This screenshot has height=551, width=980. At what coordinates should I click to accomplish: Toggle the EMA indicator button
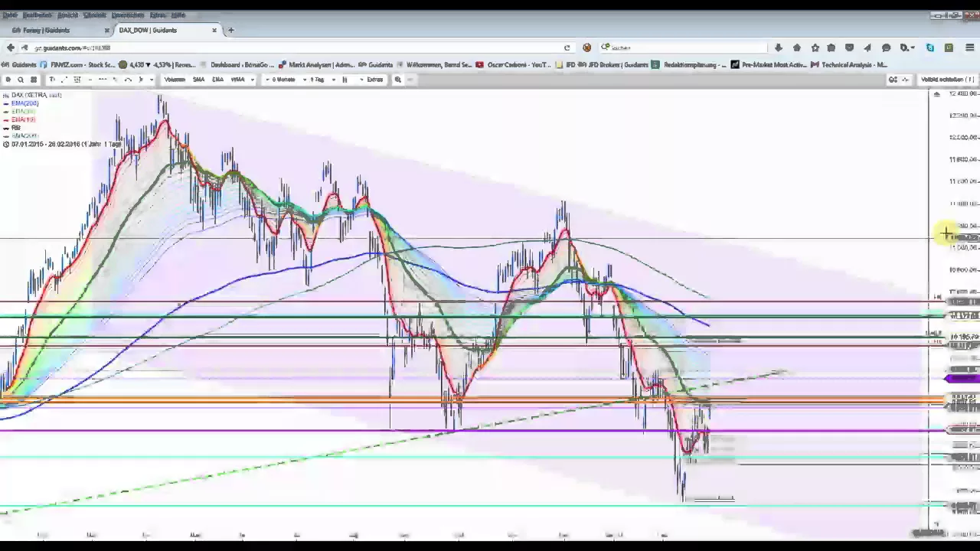tap(217, 80)
